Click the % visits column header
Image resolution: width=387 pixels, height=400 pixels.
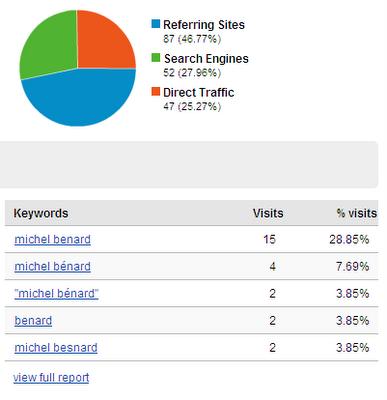[x=357, y=213]
